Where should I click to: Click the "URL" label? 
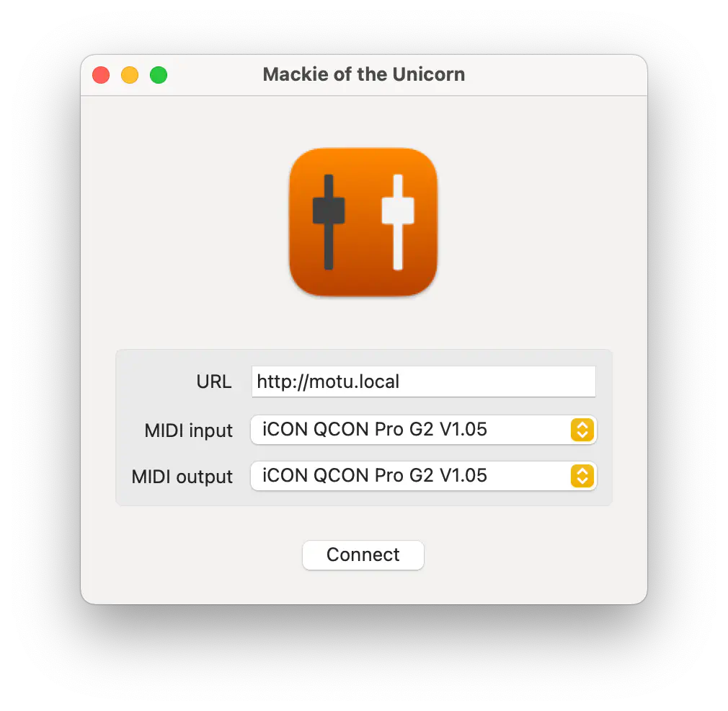tap(213, 381)
